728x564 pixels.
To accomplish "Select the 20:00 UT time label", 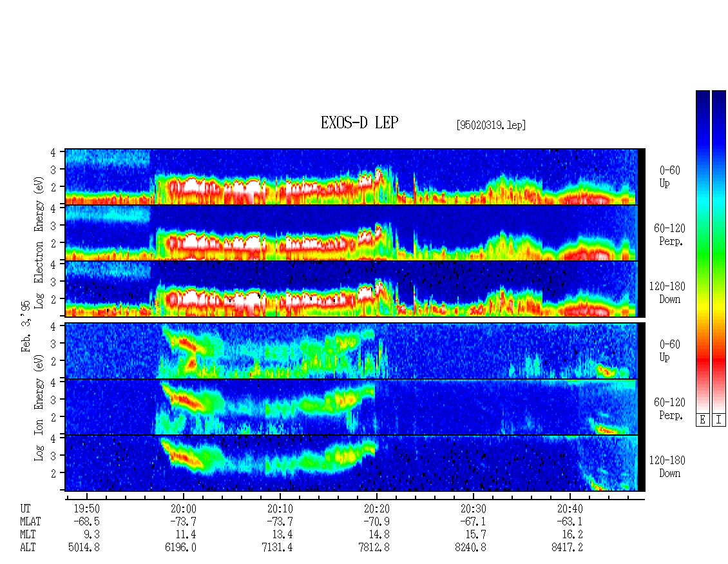I will [x=184, y=509].
